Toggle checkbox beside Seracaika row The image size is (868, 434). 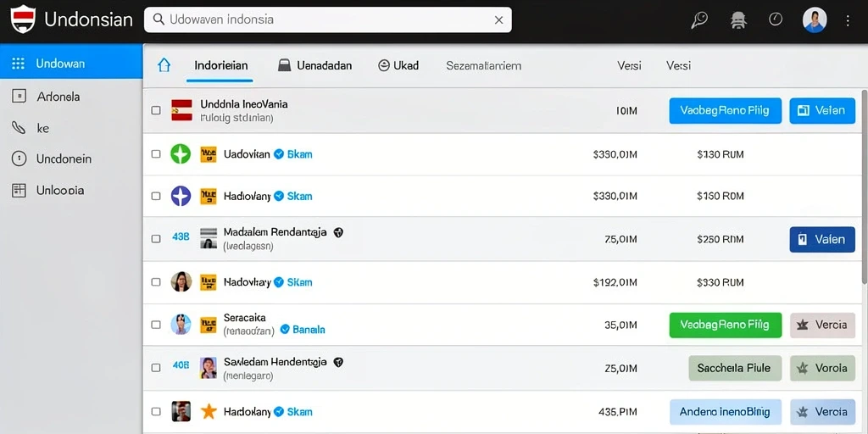(x=156, y=325)
